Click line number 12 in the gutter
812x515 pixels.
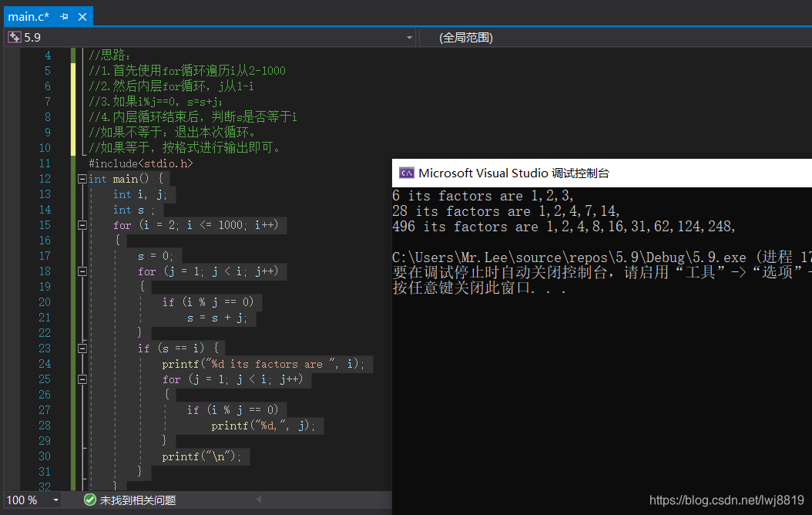pos(45,179)
